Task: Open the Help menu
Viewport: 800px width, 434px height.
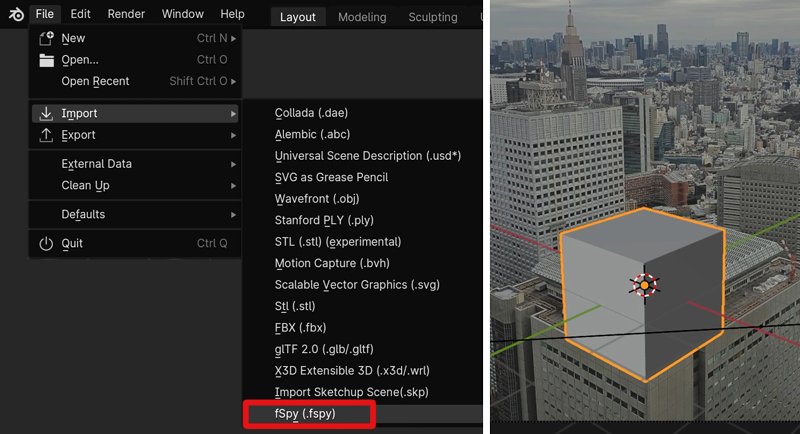Action: coord(232,14)
